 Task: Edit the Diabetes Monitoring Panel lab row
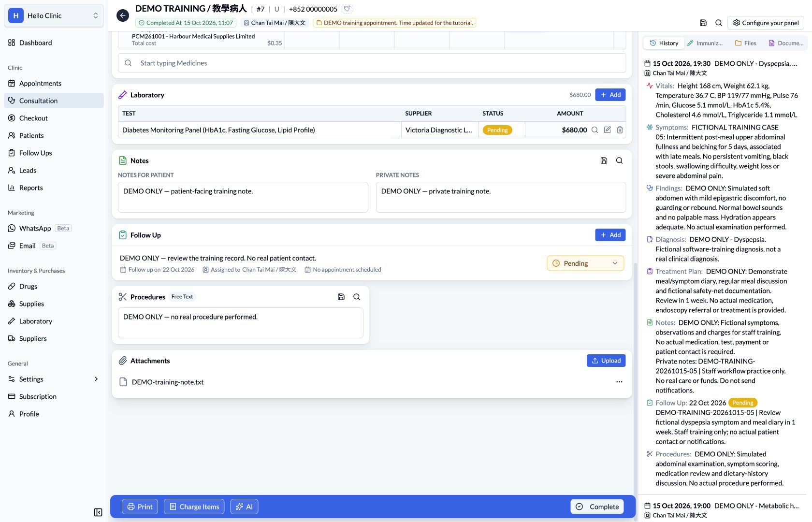(x=608, y=130)
